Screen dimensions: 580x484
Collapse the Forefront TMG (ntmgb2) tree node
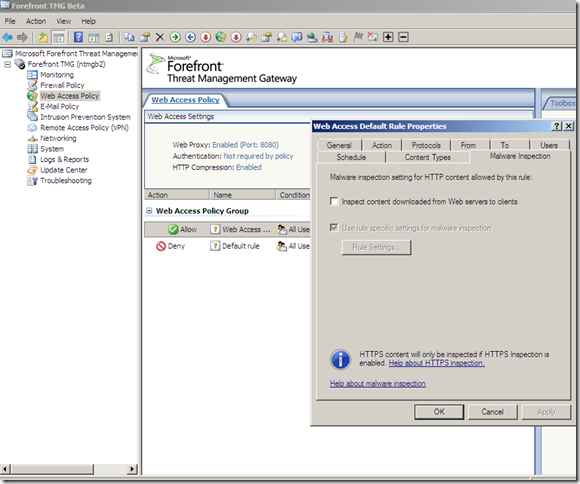[7, 64]
